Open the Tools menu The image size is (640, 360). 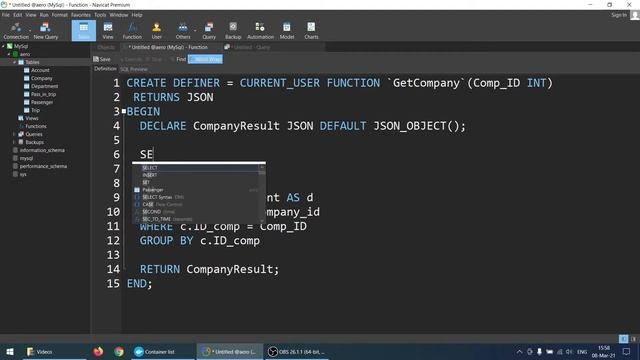point(100,15)
